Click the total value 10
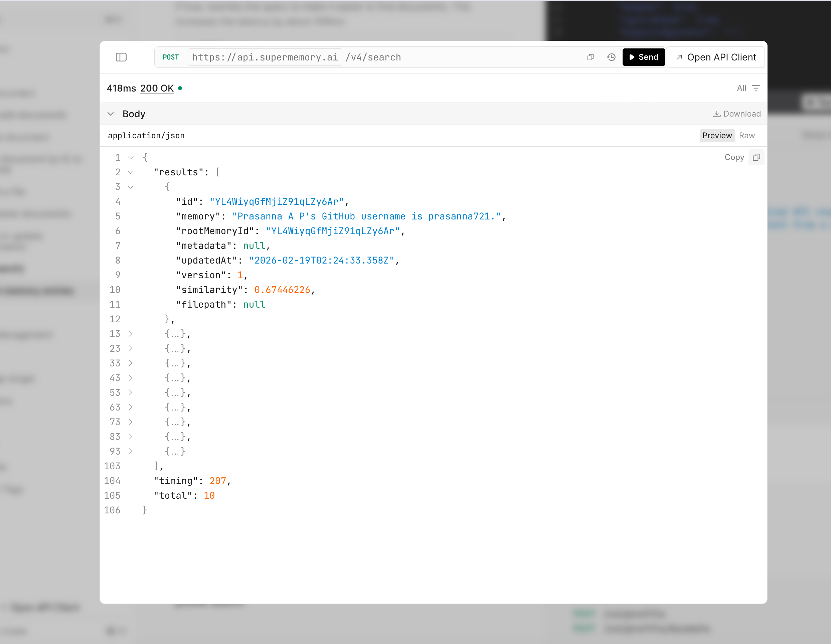831x644 pixels. pyautogui.click(x=209, y=496)
